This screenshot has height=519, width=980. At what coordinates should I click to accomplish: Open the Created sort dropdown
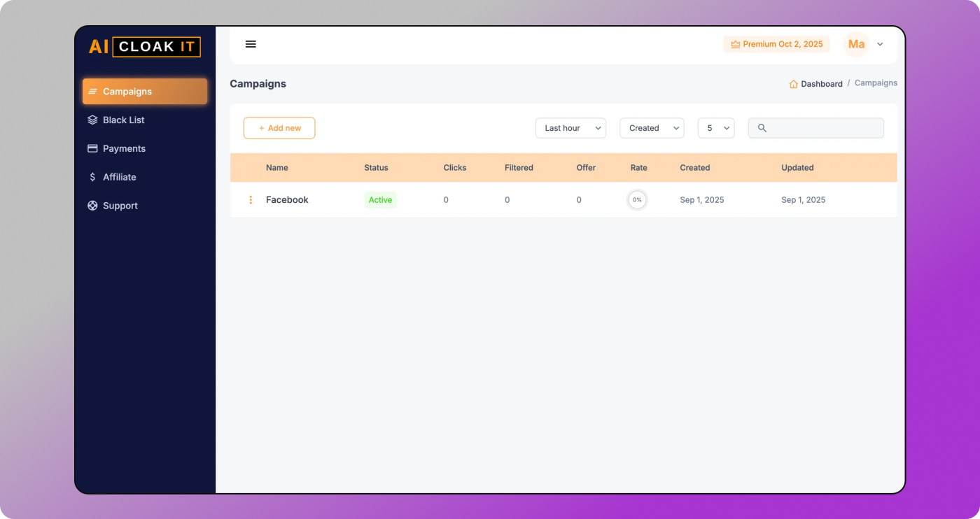coord(652,128)
